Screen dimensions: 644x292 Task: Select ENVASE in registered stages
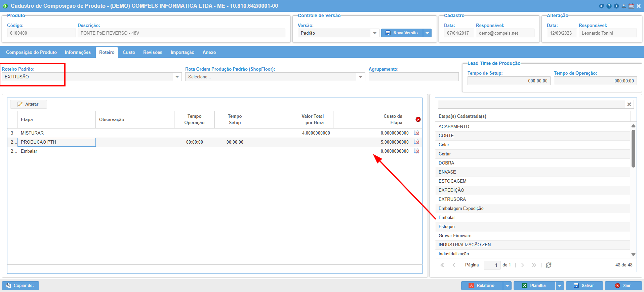pyautogui.click(x=533, y=172)
